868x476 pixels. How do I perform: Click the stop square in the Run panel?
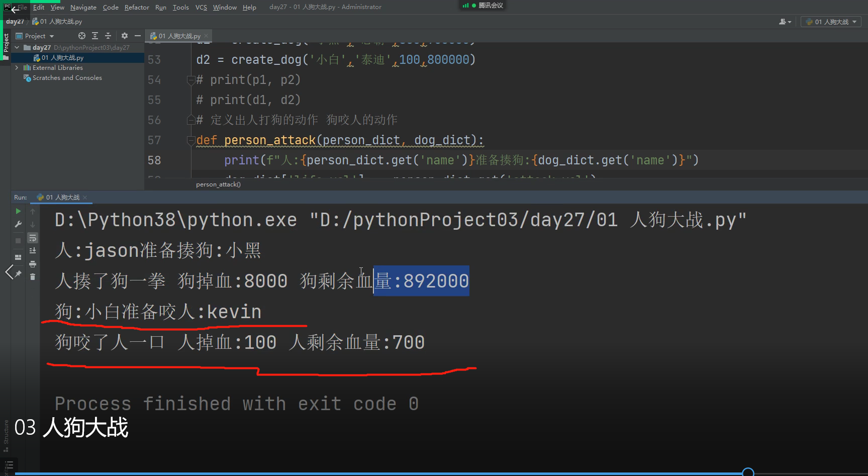pos(18,241)
